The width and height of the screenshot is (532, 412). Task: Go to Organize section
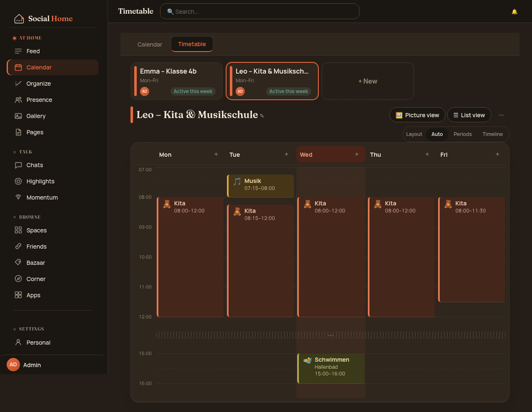(x=53, y=84)
